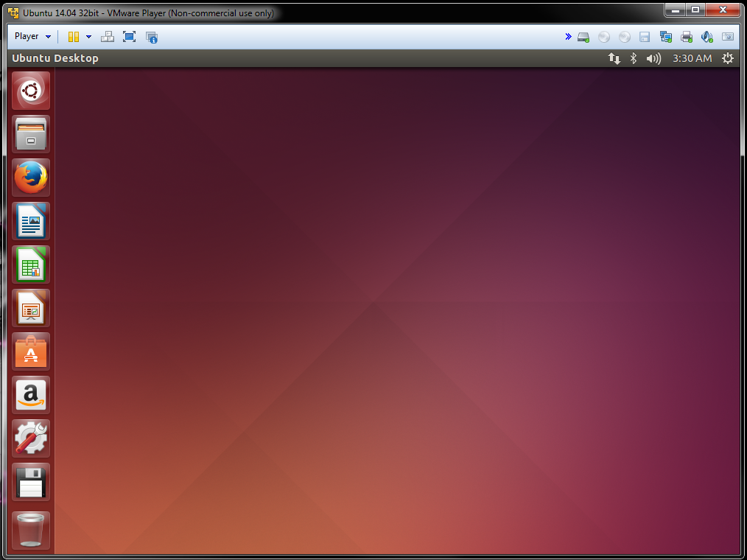Maximize the VMware Player window

click(x=695, y=10)
